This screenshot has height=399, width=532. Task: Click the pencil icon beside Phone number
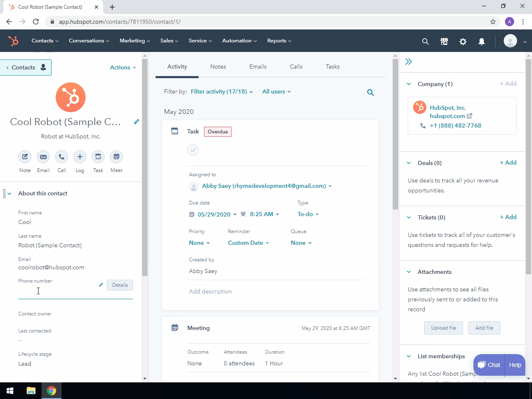point(101,285)
